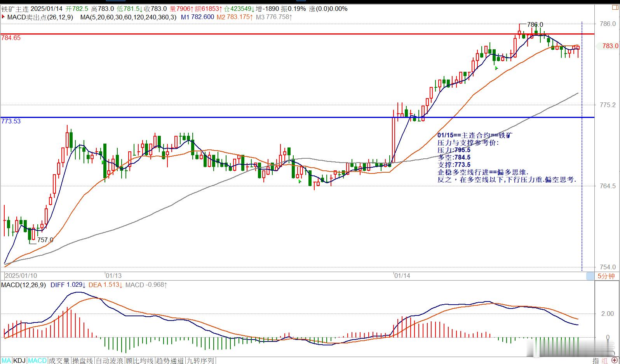
Task: Select the 九转序列 tab
Action: point(200,361)
